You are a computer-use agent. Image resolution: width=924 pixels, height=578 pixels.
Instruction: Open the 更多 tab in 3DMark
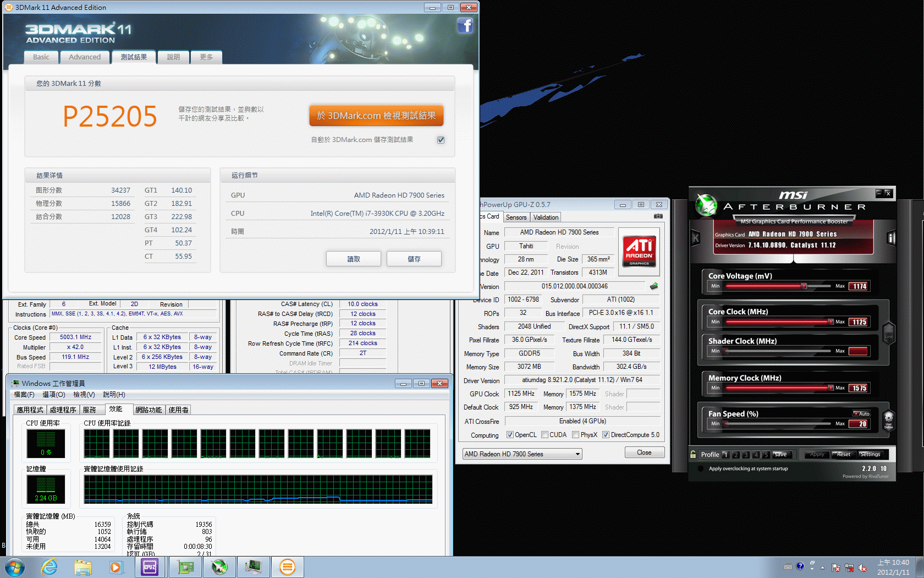[206, 57]
